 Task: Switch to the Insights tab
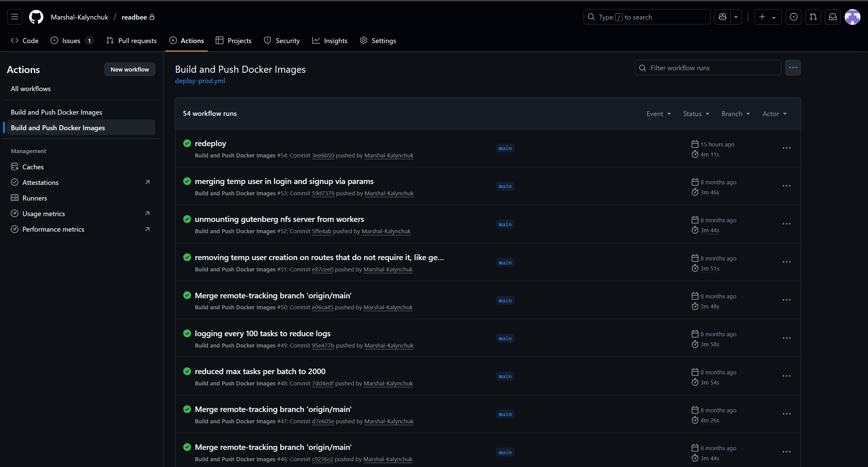330,40
